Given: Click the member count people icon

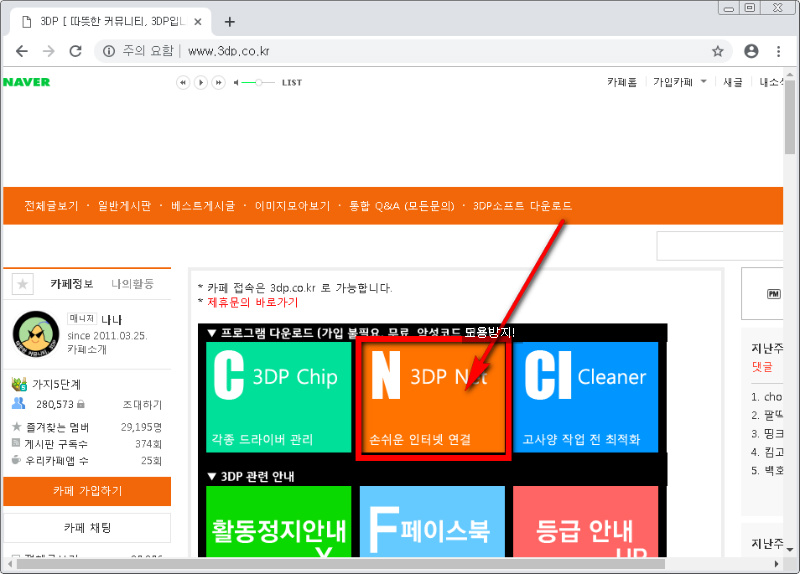Looking at the screenshot, I should click(x=18, y=403).
